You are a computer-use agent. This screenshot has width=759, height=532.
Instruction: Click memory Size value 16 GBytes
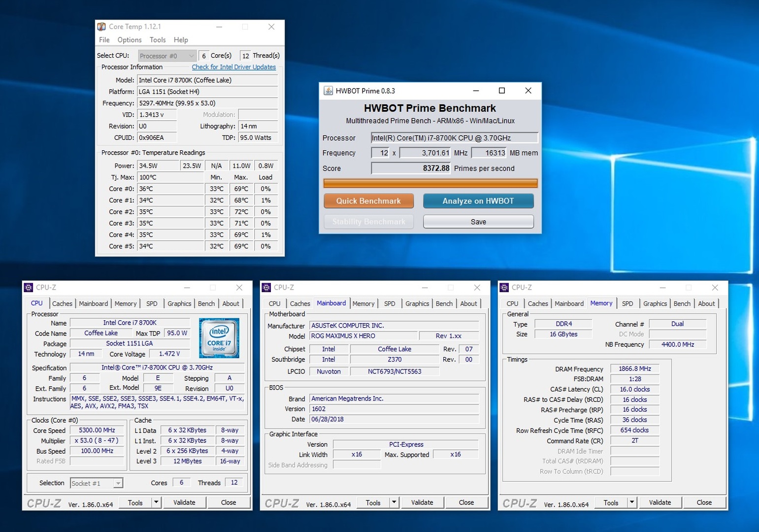click(x=563, y=334)
